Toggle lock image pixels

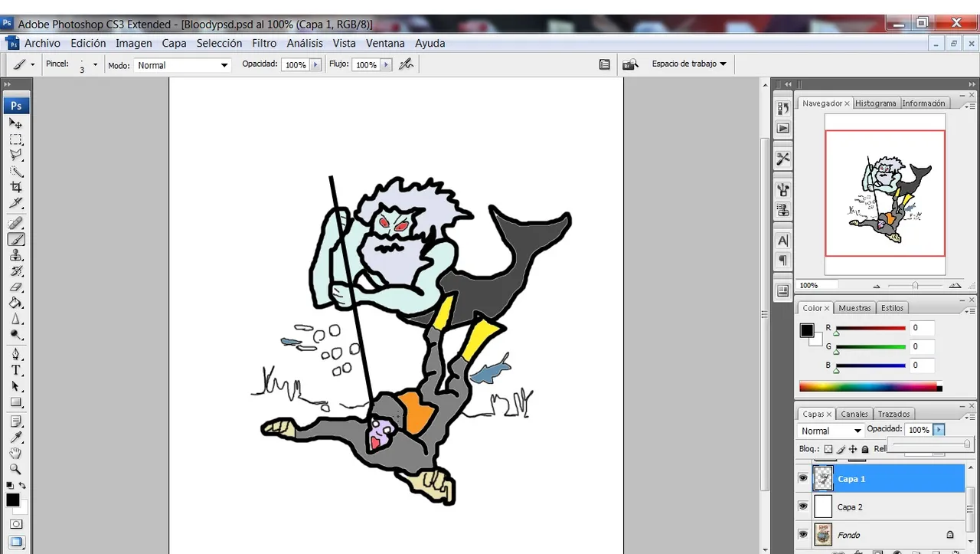[841, 449]
